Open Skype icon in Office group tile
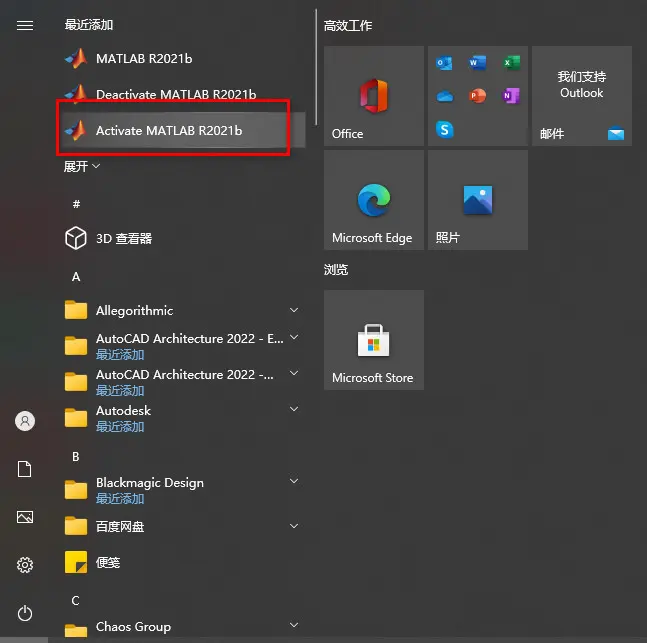Screen dimensions: 647x643 click(x=445, y=130)
